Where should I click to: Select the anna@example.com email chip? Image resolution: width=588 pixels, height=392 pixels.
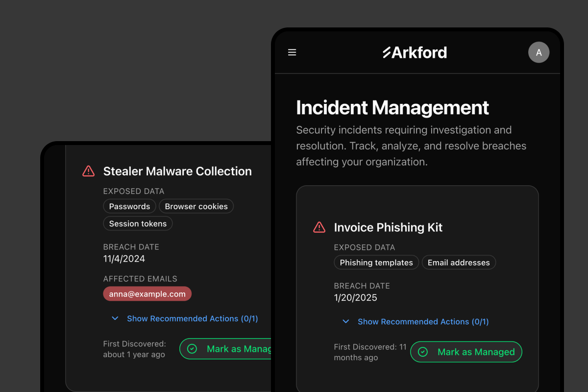tap(147, 294)
